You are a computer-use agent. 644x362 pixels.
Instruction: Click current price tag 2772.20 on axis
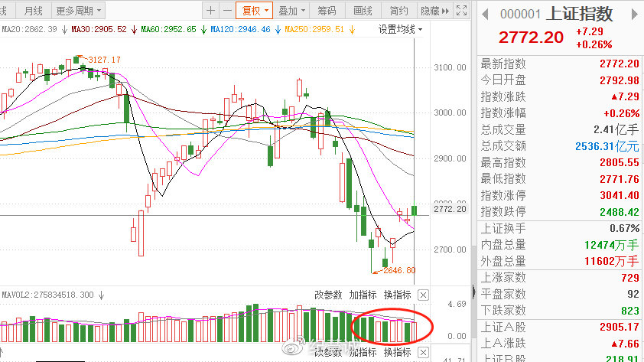(x=450, y=209)
